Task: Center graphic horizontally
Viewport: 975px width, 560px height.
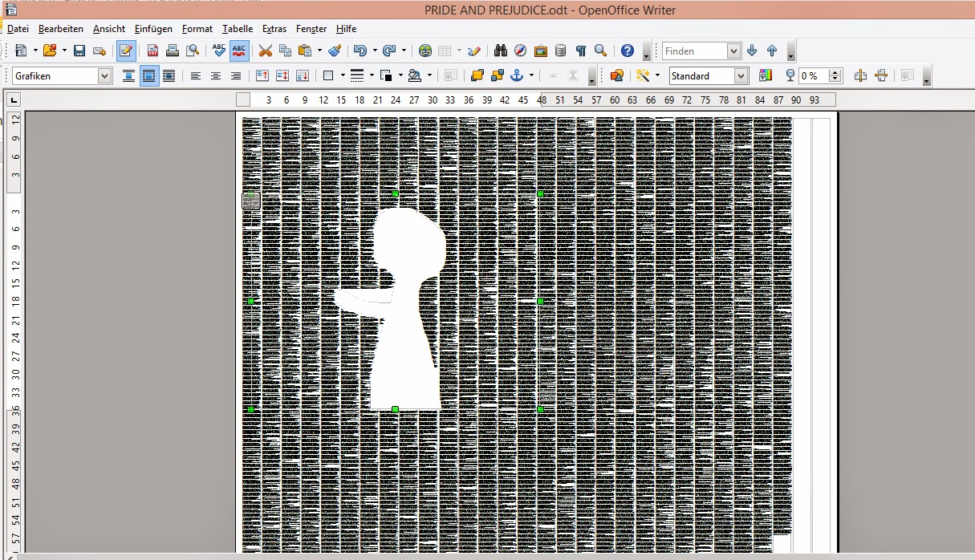Action: [x=216, y=75]
